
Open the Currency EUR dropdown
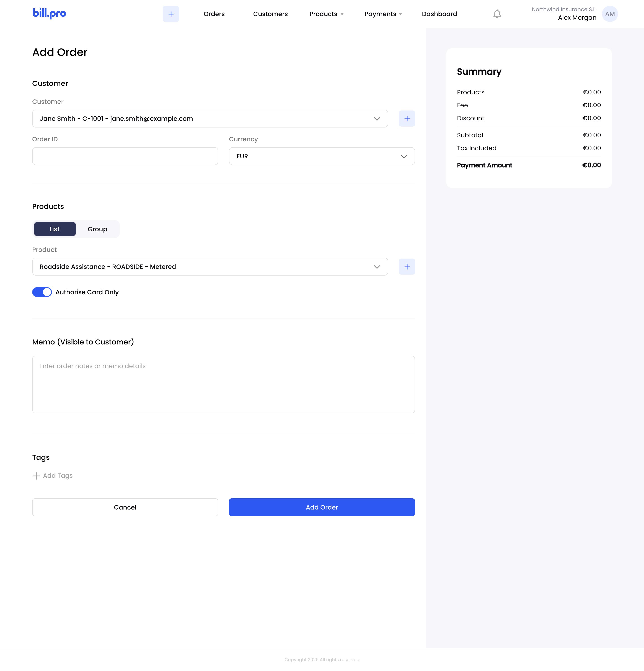(x=322, y=156)
